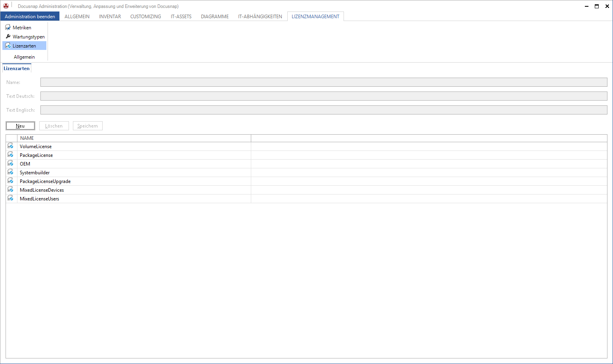Click the Lizenzarten ribbon label
613x364 pixels.
tap(24, 46)
